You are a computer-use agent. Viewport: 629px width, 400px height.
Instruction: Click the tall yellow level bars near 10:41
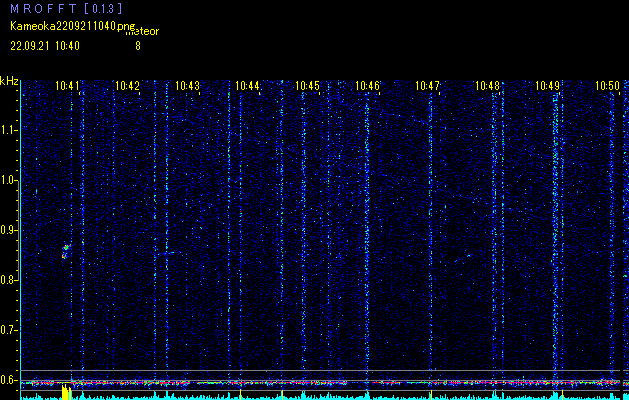tap(67, 392)
